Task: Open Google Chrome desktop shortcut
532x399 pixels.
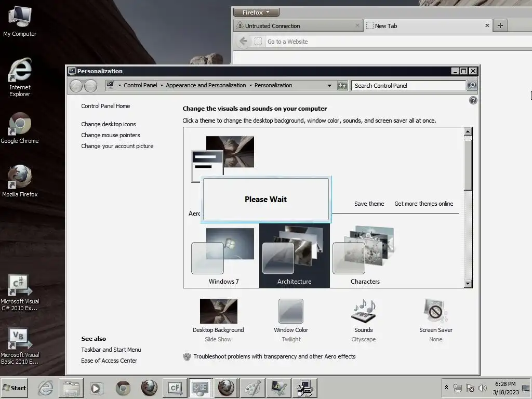Action: pos(20,128)
